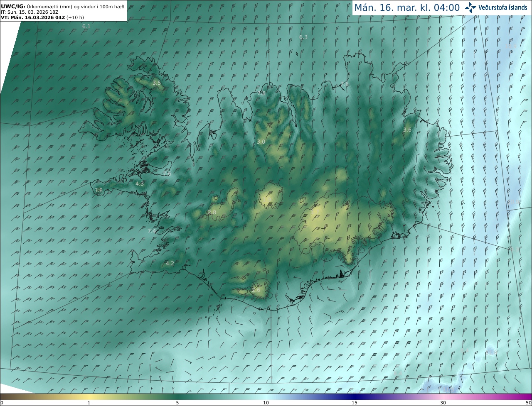Click the 3.6 value in the east
The height and width of the screenshot is (406, 532).
[x=407, y=130]
